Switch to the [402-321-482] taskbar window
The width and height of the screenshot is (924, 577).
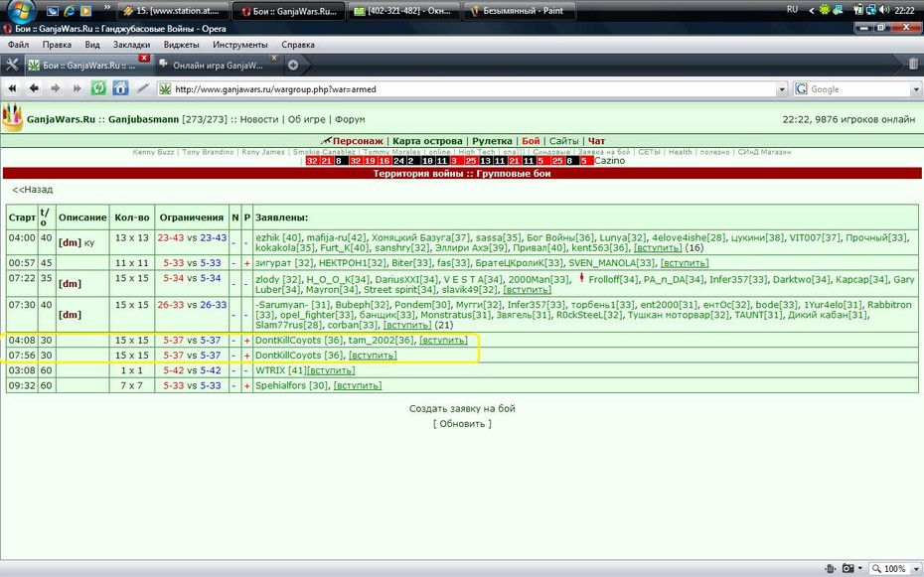click(x=403, y=11)
